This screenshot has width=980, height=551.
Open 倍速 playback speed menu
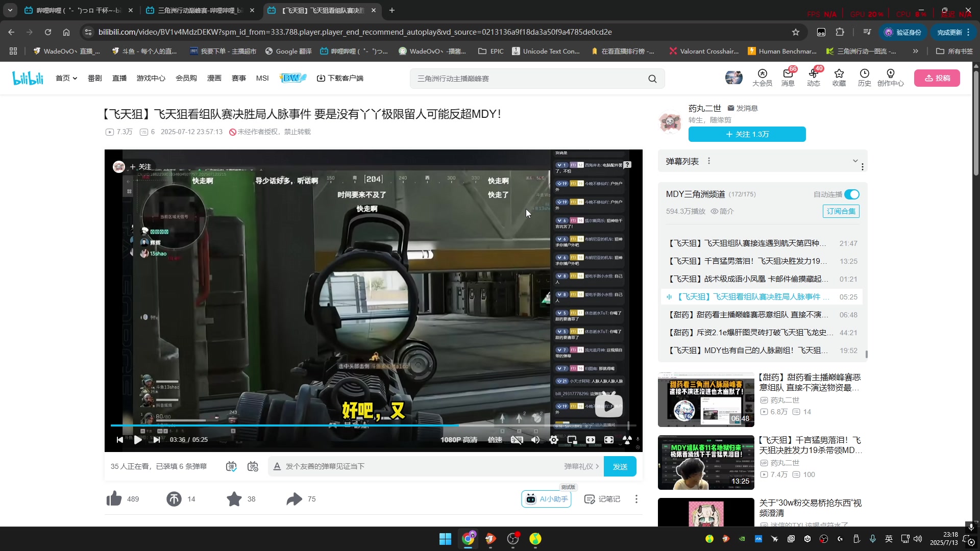point(495,440)
